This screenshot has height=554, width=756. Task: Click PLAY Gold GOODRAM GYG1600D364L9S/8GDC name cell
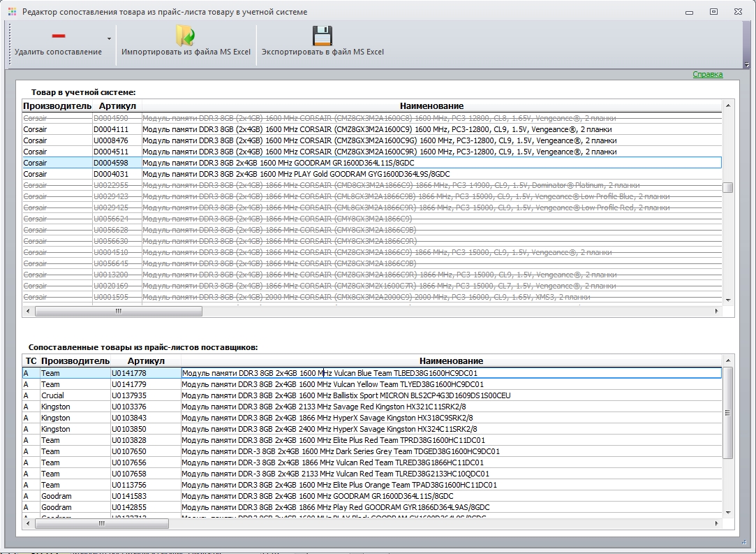point(431,174)
